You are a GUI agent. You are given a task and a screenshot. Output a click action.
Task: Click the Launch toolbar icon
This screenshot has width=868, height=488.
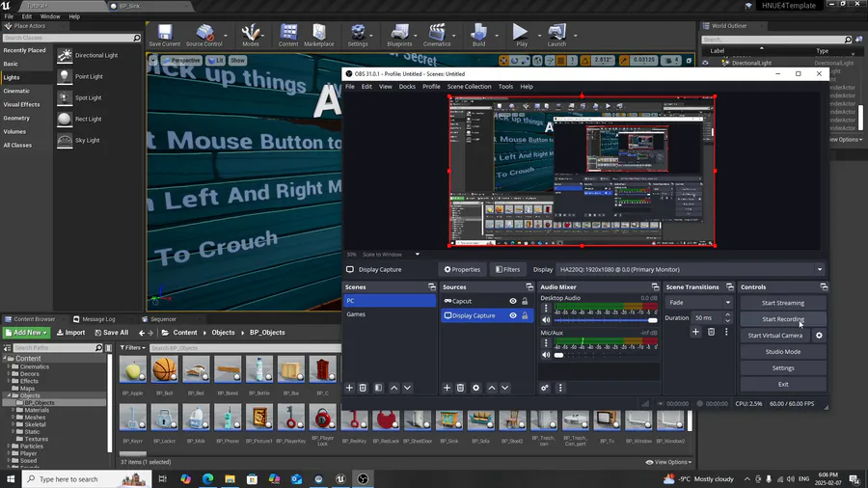pos(556,36)
